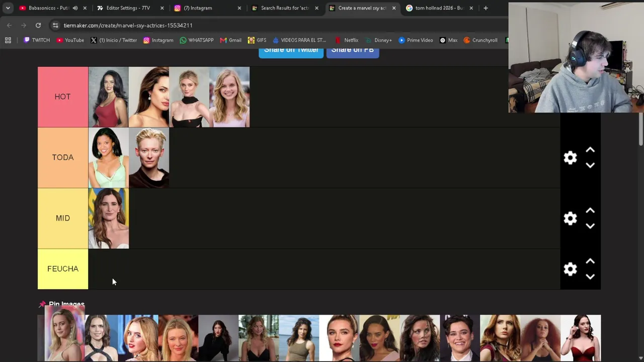This screenshot has height=362, width=644.
Task: Open settings gear for the MID tier
Action: 570,218
